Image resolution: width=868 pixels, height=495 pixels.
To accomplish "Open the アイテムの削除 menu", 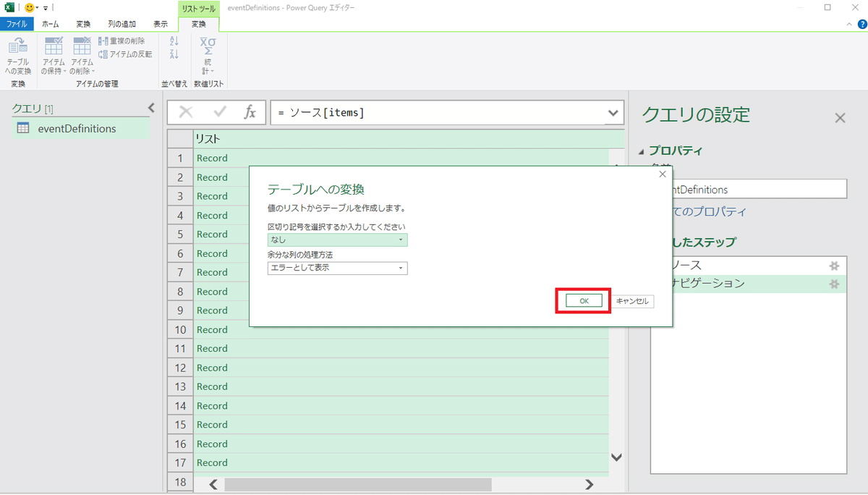I will coord(82,56).
